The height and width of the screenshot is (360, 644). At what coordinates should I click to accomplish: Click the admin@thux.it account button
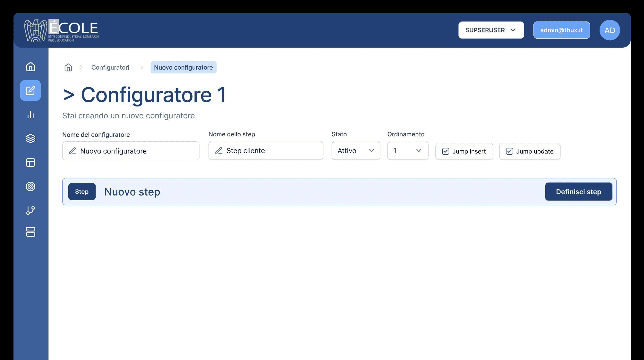561,30
